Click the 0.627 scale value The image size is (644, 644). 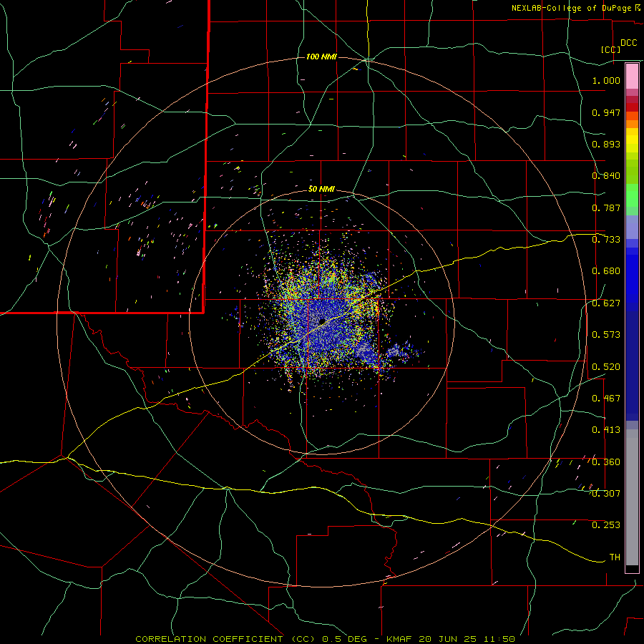pyautogui.click(x=606, y=303)
